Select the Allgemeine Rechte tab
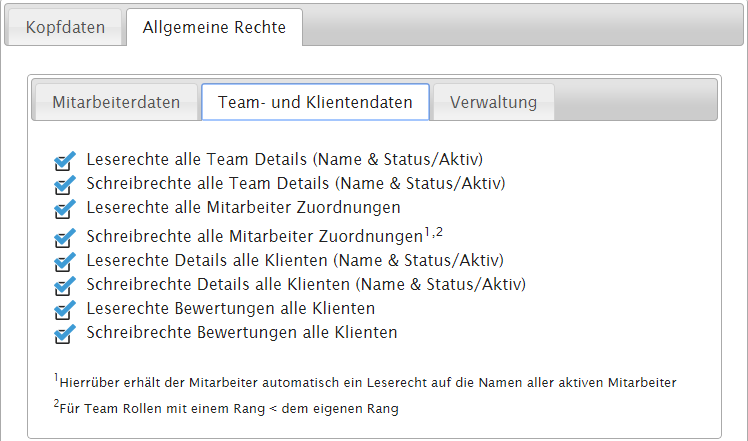 (x=214, y=27)
